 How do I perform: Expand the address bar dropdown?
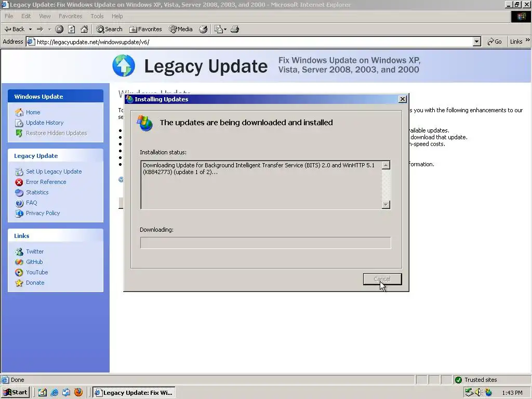[x=477, y=42]
